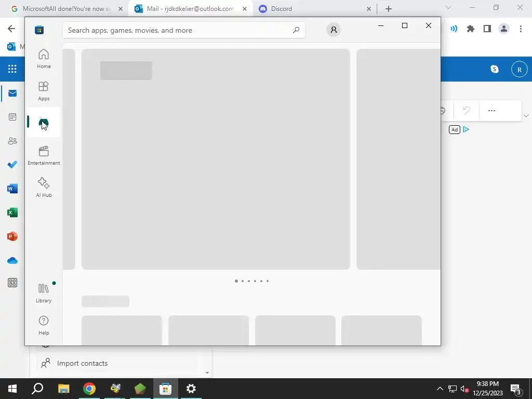
Task: Open Help in Store sidebar
Action: tap(44, 325)
